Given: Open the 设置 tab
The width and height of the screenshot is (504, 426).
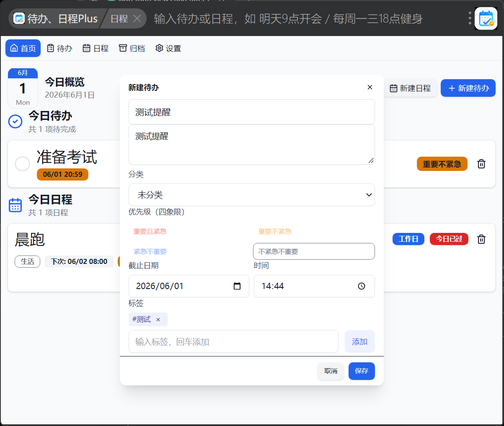Looking at the screenshot, I should click(168, 48).
